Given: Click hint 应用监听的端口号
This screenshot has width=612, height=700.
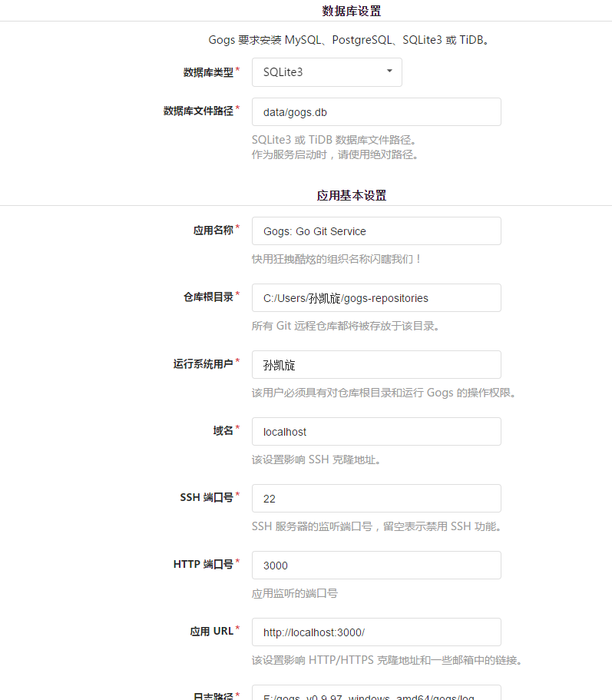Looking at the screenshot, I should (295, 594).
